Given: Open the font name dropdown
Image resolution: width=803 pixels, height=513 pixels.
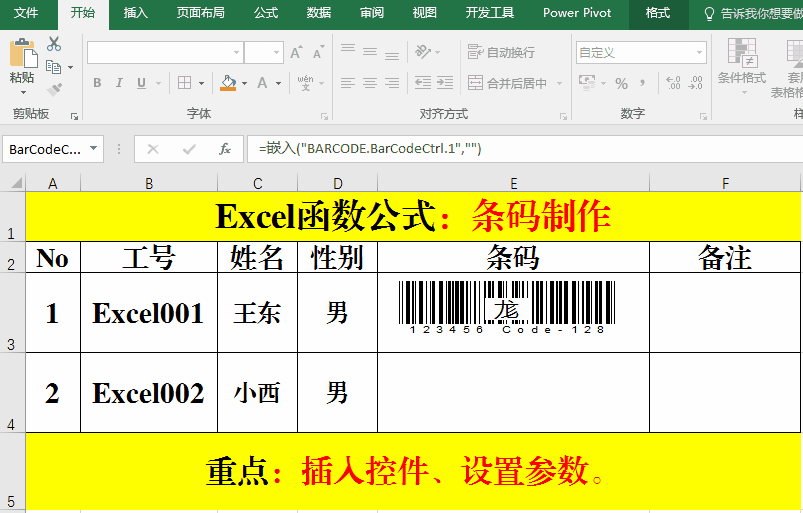Looking at the screenshot, I should (x=236, y=53).
